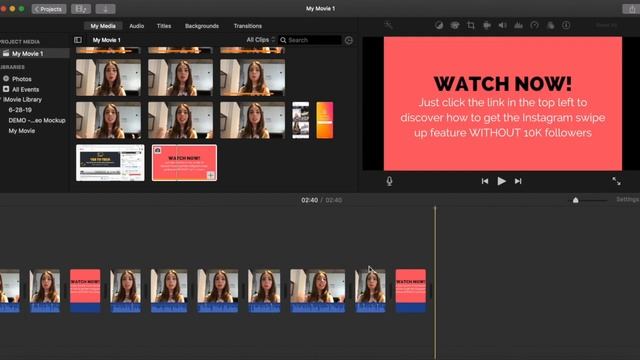Open the volume speaker adjustment icon

point(502,25)
